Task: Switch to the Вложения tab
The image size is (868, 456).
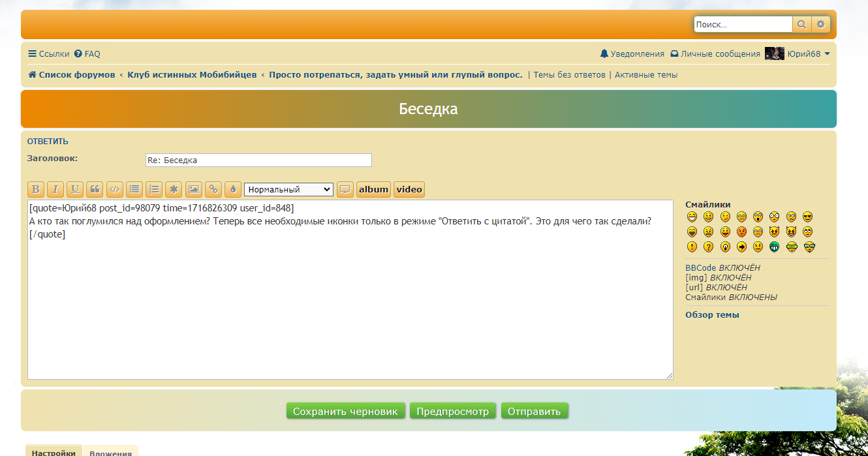Action: (110, 452)
